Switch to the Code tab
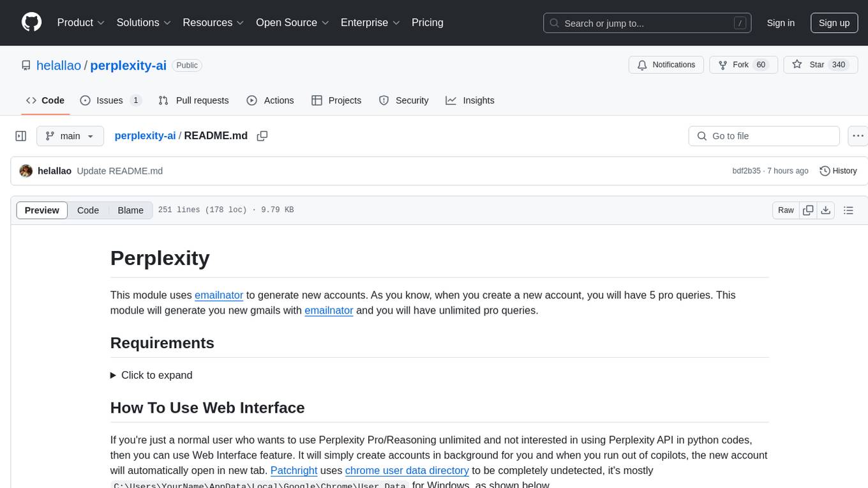Image resolution: width=868 pixels, height=488 pixels. 45,100
